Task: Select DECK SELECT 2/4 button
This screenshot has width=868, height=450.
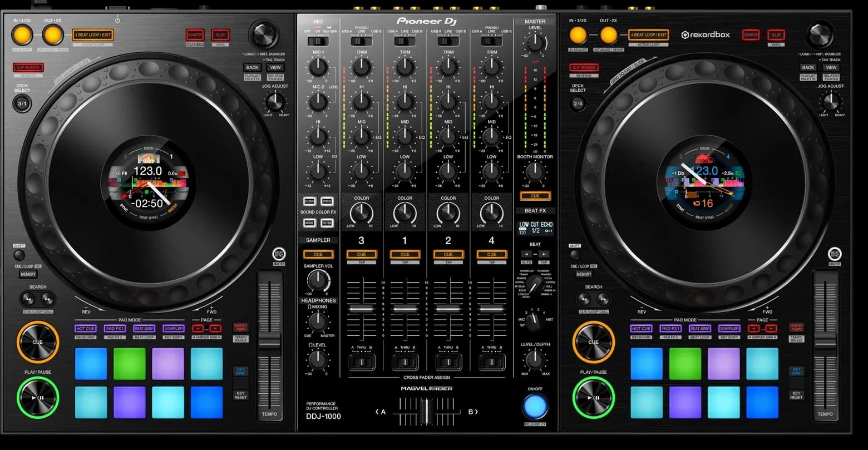Action: coord(578,103)
